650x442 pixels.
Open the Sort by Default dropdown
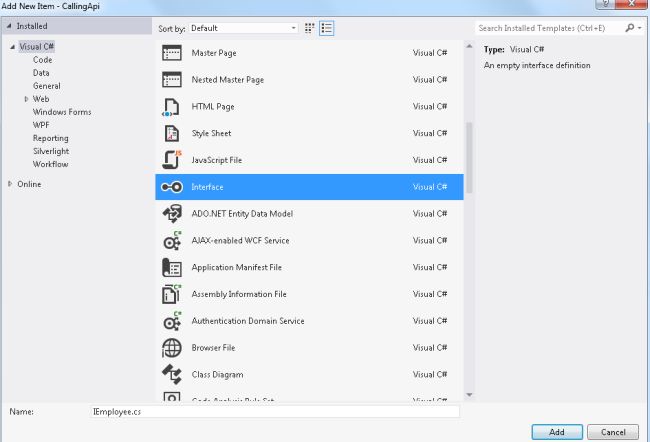tap(244, 28)
